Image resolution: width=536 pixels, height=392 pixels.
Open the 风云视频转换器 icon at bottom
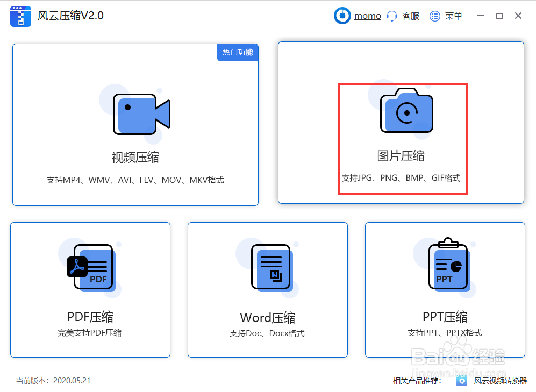[462, 380]
